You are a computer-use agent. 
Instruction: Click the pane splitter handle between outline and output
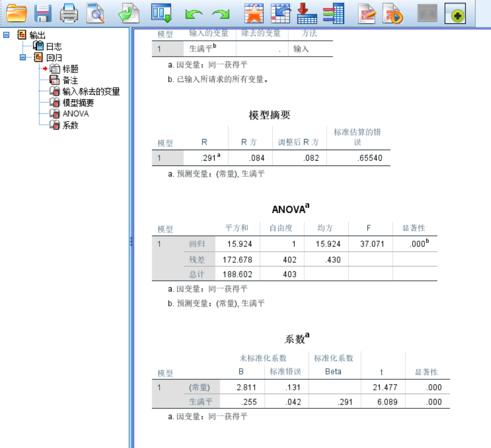(x=131, y=241)
